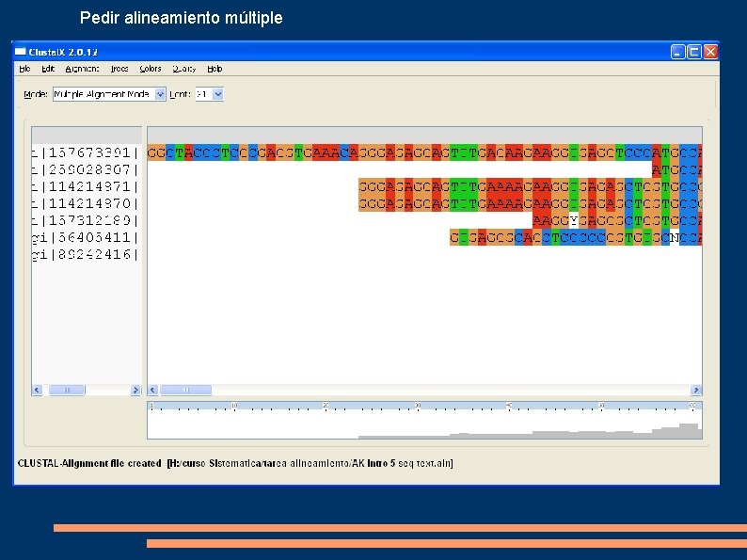Click the CLUSTAL-Alignment file created status message
Viewport: 747px width, 560px height.
[235, 463]
